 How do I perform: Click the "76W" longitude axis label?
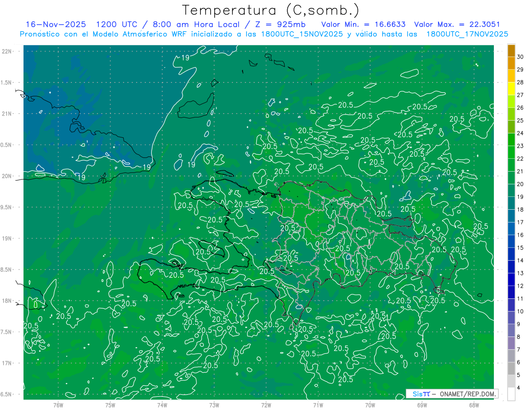tap(58, 405)
